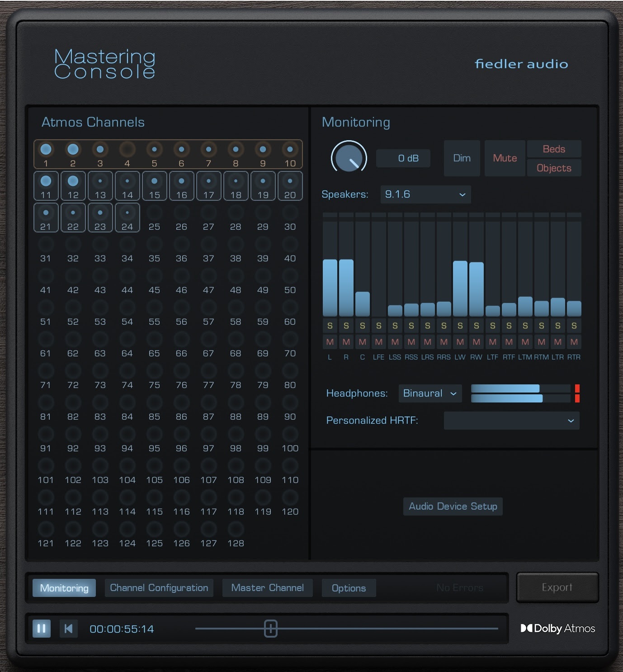
Task: Click the fiedler audio logo
Action: click(x=521, y=64)
